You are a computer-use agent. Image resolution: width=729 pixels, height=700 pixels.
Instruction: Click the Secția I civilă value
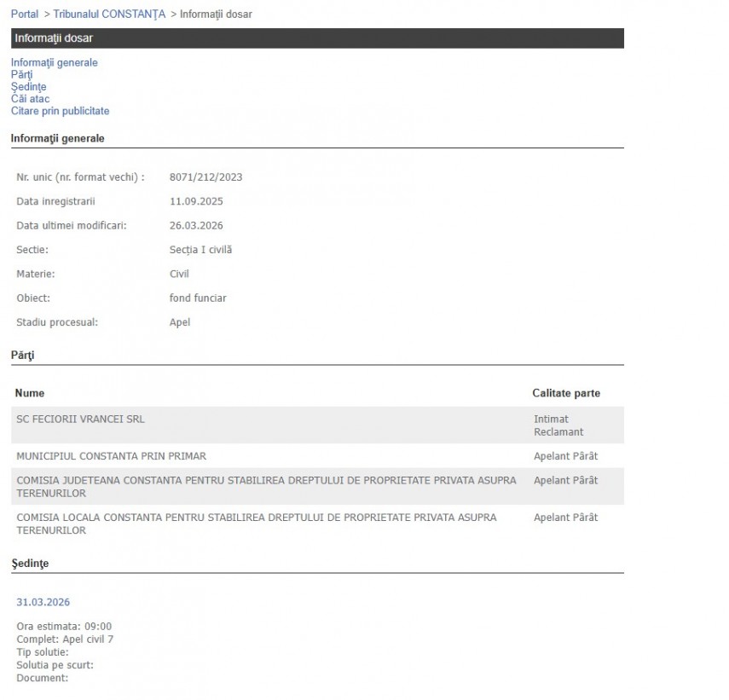(200, 250)
